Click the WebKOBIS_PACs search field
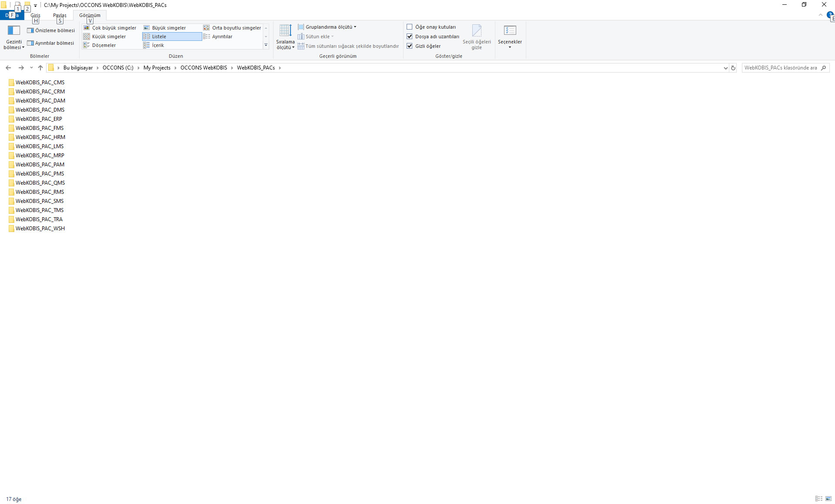 780,68
